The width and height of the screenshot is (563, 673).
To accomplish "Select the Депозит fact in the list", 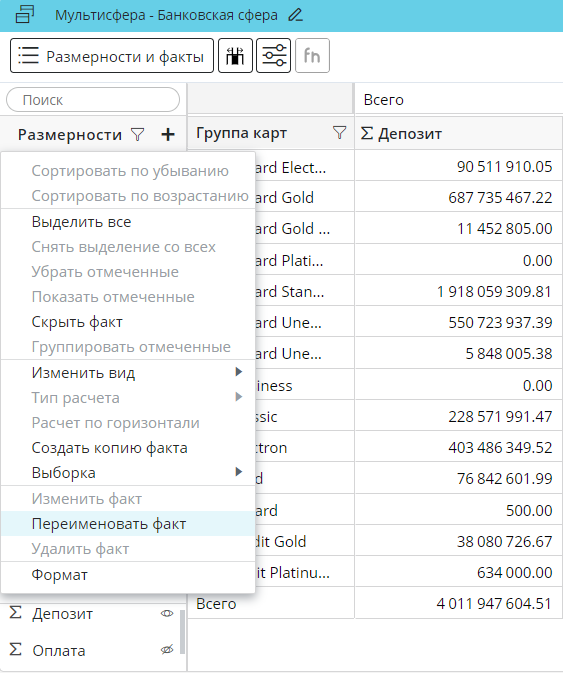I will point(63,614).
